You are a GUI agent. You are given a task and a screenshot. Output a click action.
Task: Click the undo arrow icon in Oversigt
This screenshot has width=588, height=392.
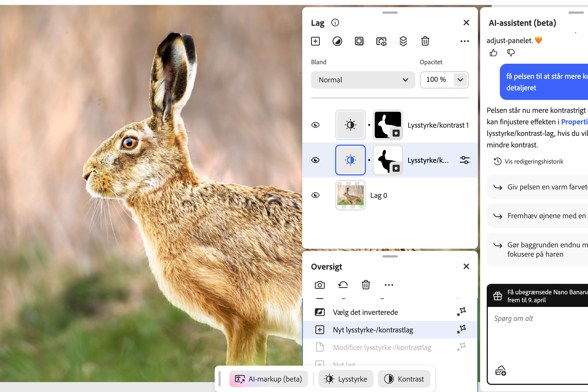click(343, 285)
